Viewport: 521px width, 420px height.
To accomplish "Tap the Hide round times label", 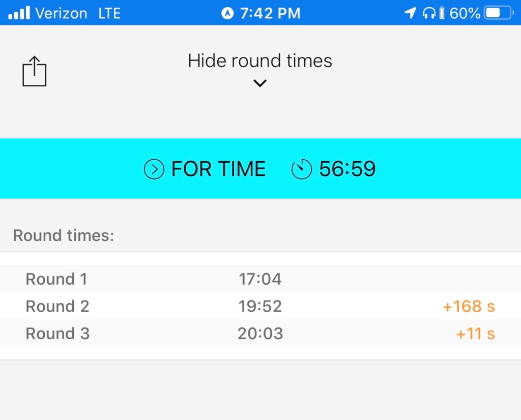I will coord(260,61).
